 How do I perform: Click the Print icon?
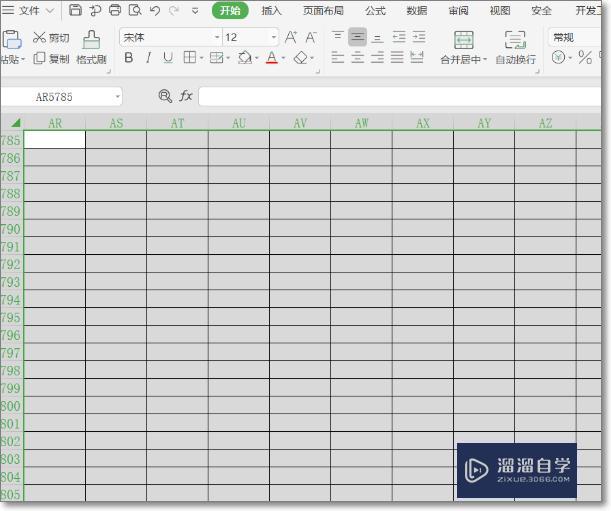click(x=115, y=10)
